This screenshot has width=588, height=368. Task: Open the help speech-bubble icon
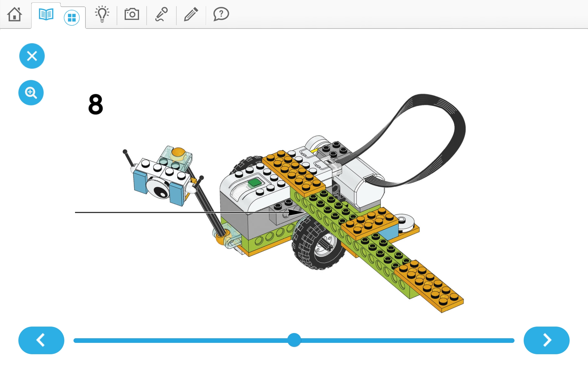pos(221,14)
